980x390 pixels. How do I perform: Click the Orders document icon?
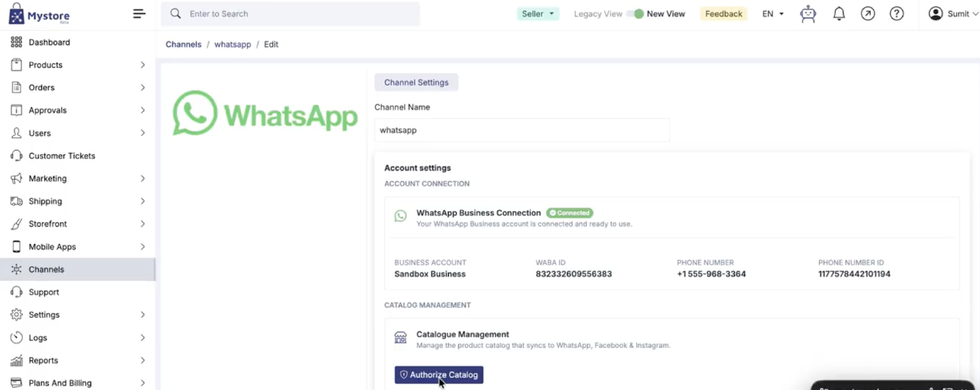click(16, 87)
